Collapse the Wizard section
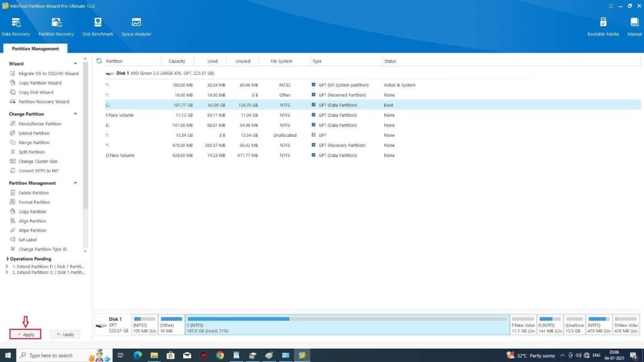644x362 pixels. pyautogui.click(x=76, y=63)
